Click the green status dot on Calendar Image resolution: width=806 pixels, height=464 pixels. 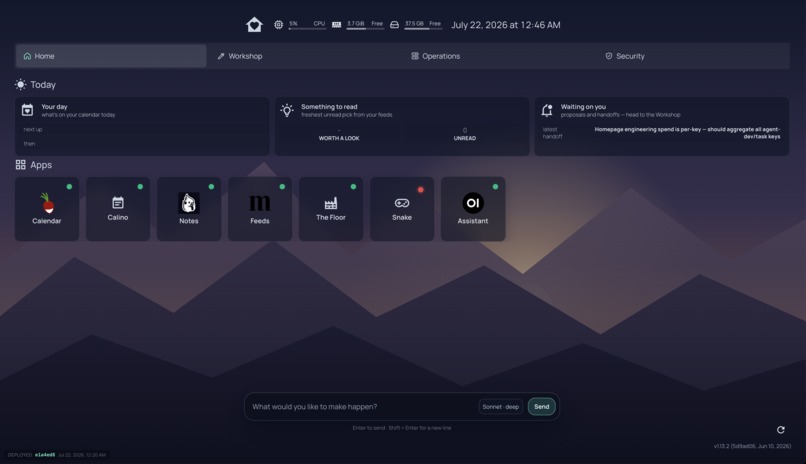[69, 187]
